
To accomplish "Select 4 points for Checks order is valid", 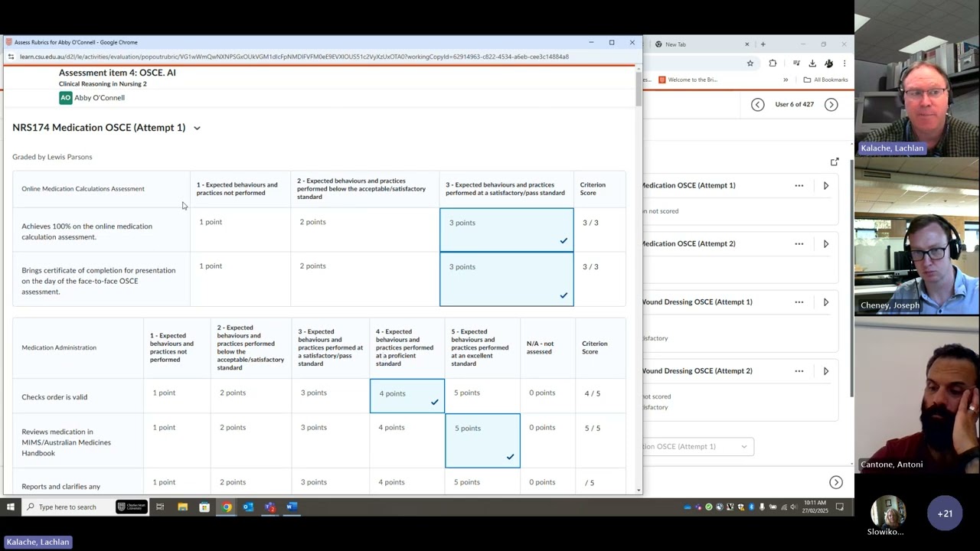I will (407, 396).
